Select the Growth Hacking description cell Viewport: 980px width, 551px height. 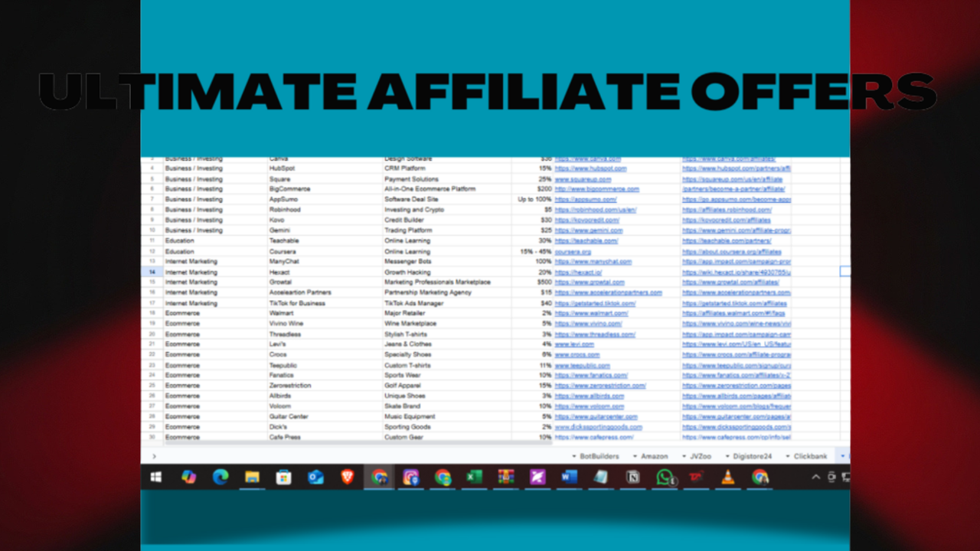coord(447,272)
